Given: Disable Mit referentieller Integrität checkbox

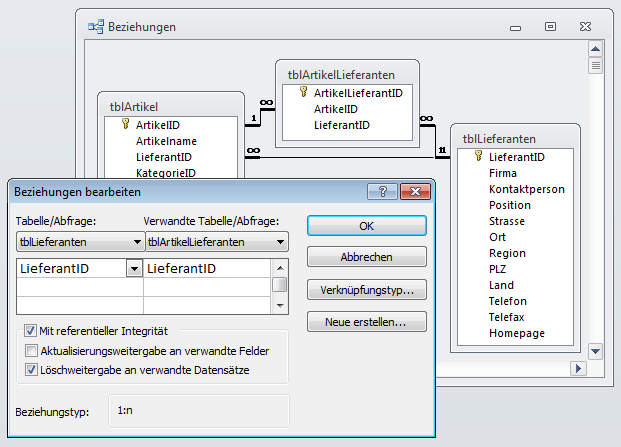Looking at the screenshot, I should (x=31, y=331).
